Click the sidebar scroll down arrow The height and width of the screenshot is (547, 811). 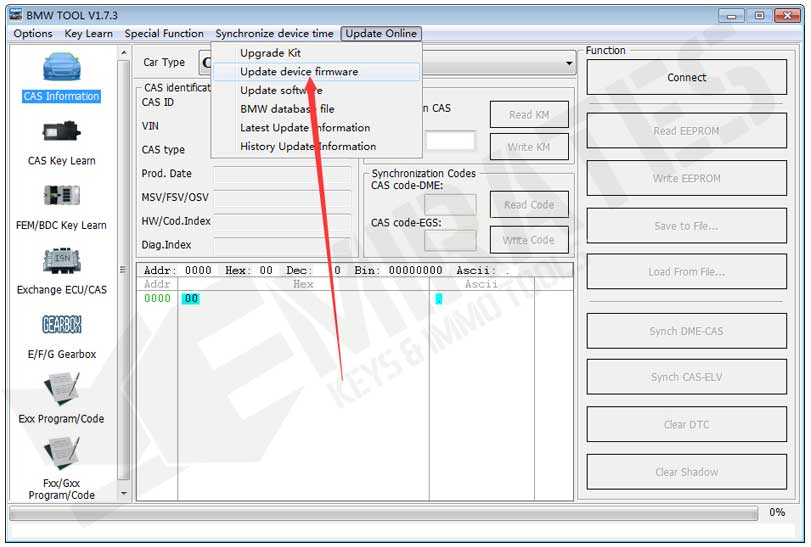tap(123, 493)
